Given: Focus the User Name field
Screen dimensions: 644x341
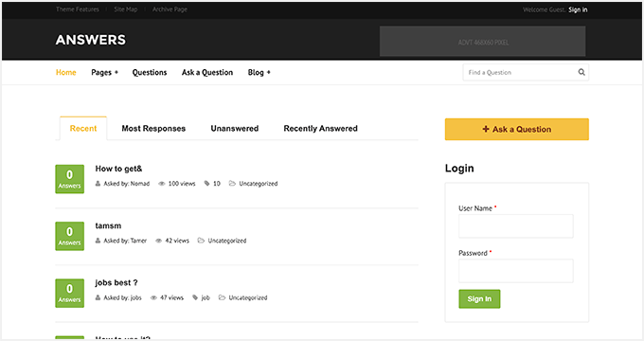Looking at the screenshot, I should click(516, 226).
